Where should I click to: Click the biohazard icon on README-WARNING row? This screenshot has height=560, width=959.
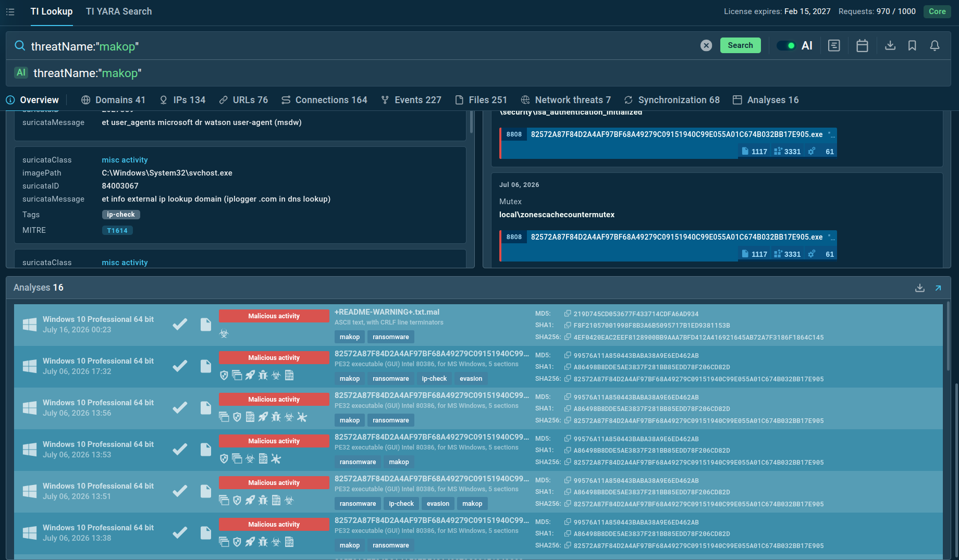point(224,333)
